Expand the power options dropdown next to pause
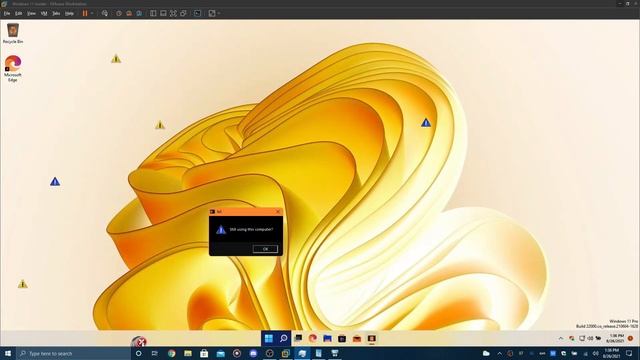 coord(92,13)
